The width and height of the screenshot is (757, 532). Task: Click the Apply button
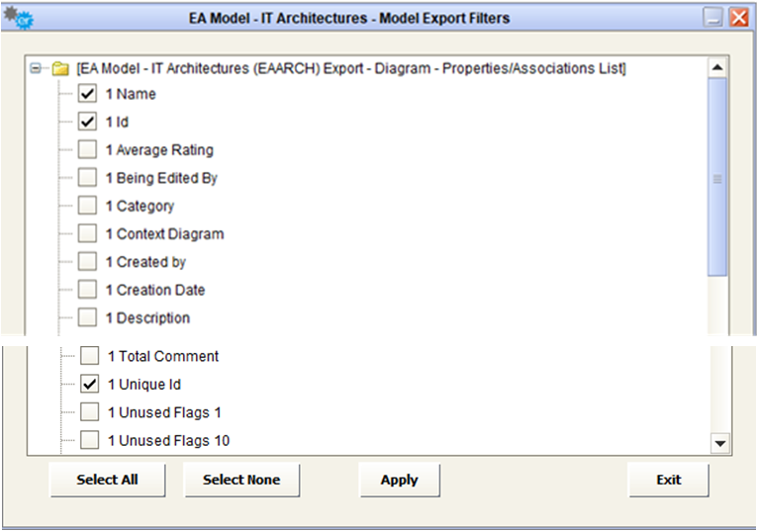399,480
